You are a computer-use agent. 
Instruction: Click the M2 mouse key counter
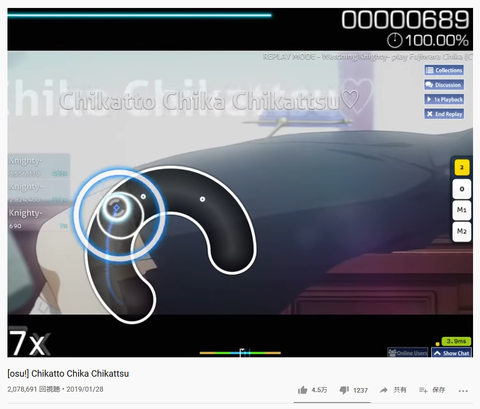pos(462,231)
